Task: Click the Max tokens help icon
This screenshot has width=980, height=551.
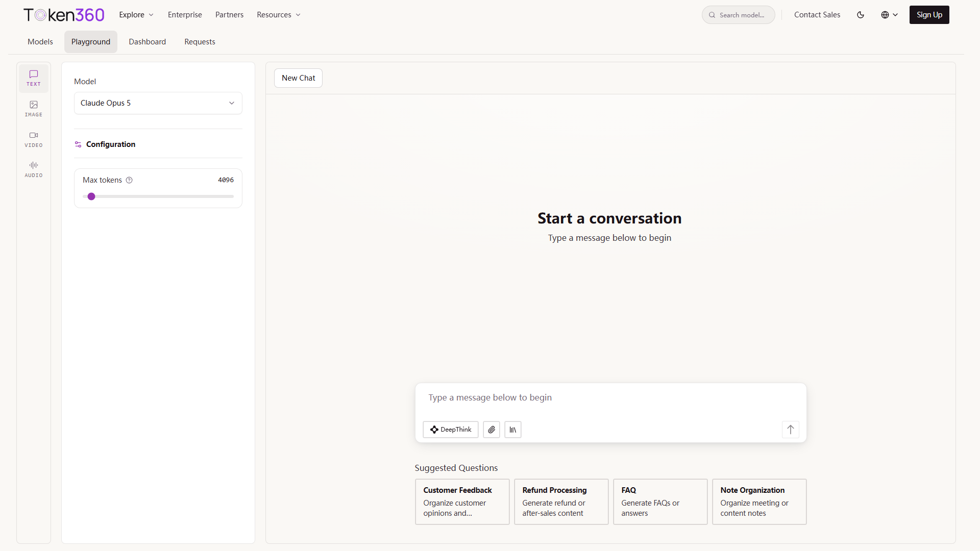Action: 129,180
